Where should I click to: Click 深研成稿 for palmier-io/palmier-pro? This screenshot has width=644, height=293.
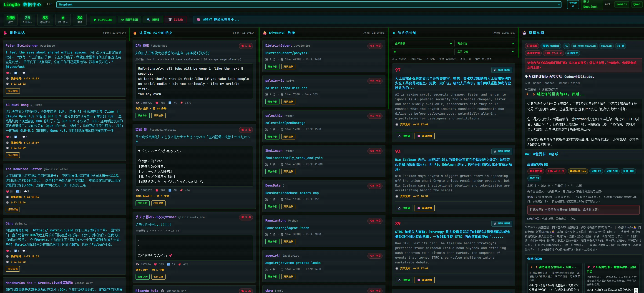[x=288, y=102]
